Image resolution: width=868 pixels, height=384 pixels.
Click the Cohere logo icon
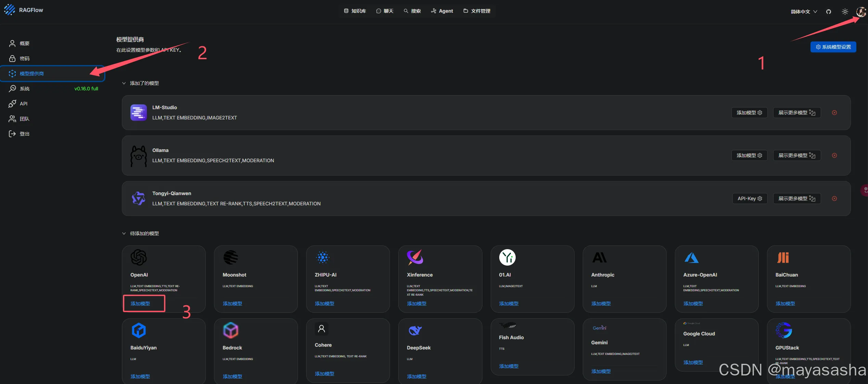pyautogui.click(x=321, y=329)
